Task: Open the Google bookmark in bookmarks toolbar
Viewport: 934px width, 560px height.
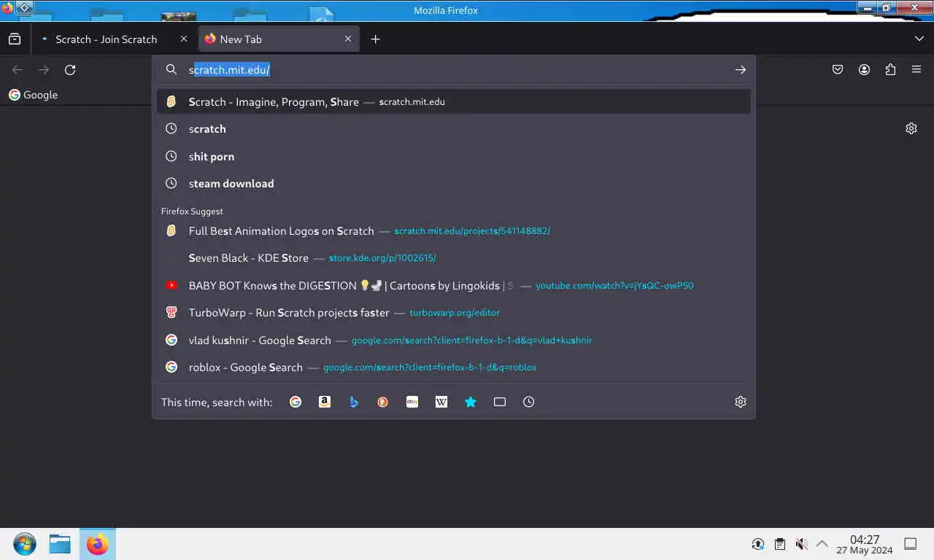Action: tap(33, 95)
